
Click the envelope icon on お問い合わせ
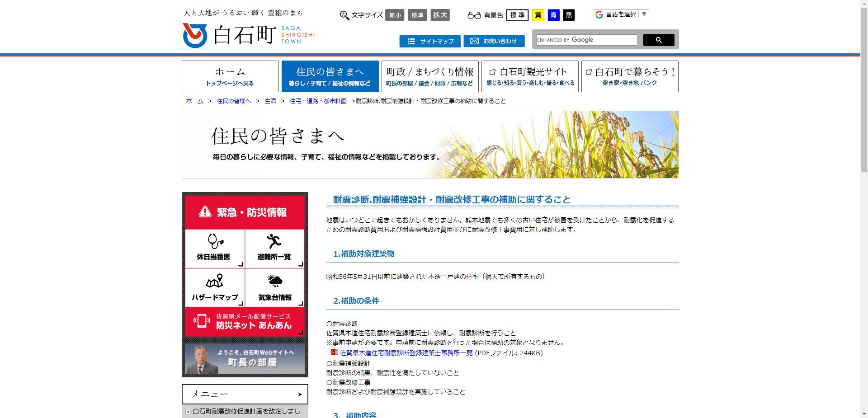pos(474,41)
